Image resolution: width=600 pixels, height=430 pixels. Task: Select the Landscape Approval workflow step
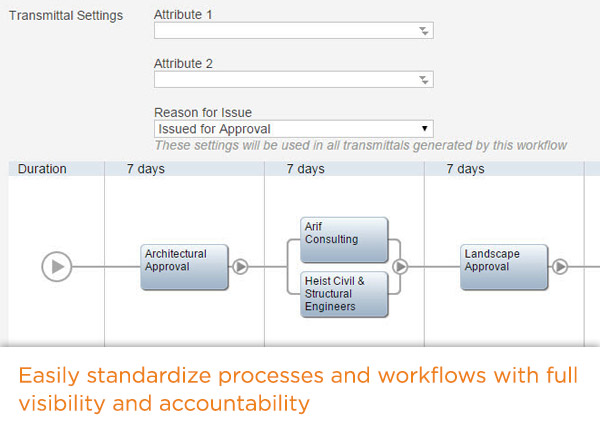click(504, 267)
